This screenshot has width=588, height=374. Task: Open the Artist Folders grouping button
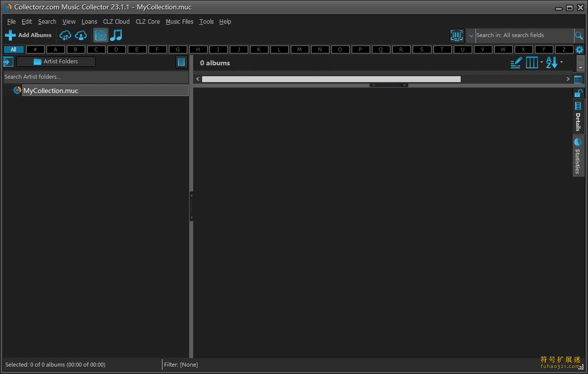(x=56, y=61)
